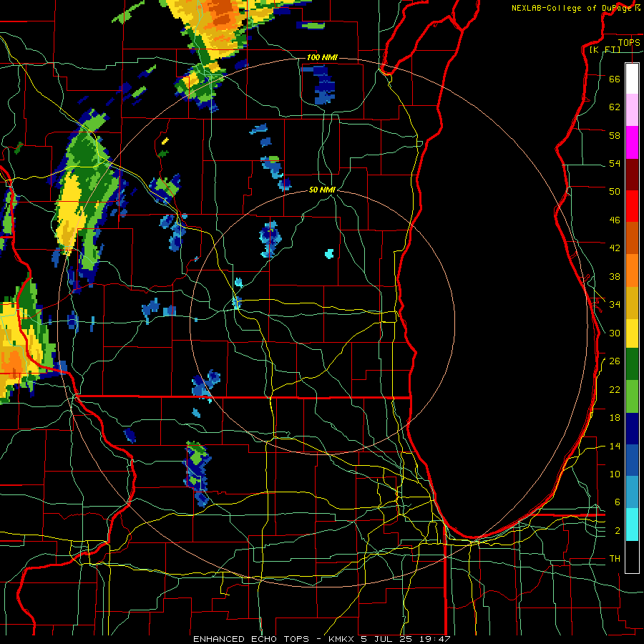Viewport: 644px width, 644px height.
Task: Select the light blue legend band
Action: (632, 492)
